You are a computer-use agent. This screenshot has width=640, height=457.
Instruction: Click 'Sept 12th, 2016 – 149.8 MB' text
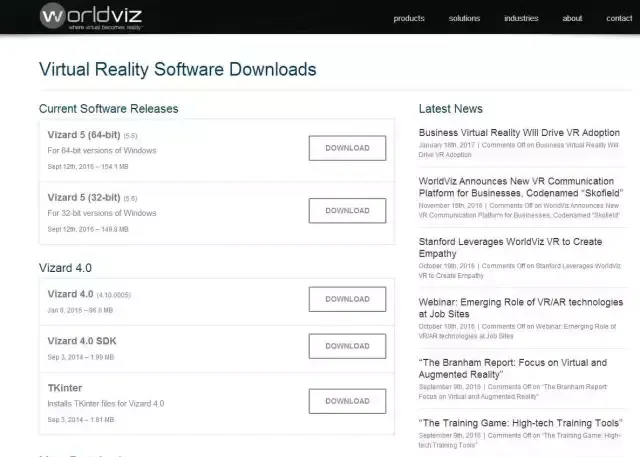88,229
